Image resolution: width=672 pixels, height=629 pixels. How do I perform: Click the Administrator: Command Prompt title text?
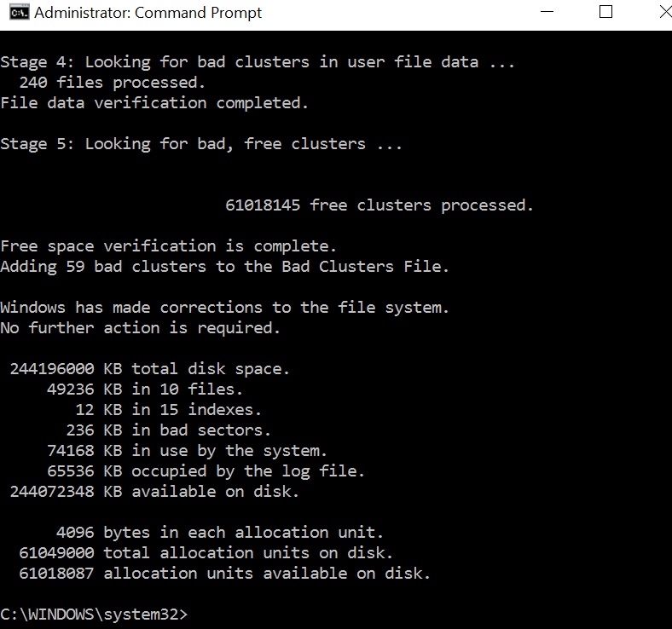pos(148,13)
